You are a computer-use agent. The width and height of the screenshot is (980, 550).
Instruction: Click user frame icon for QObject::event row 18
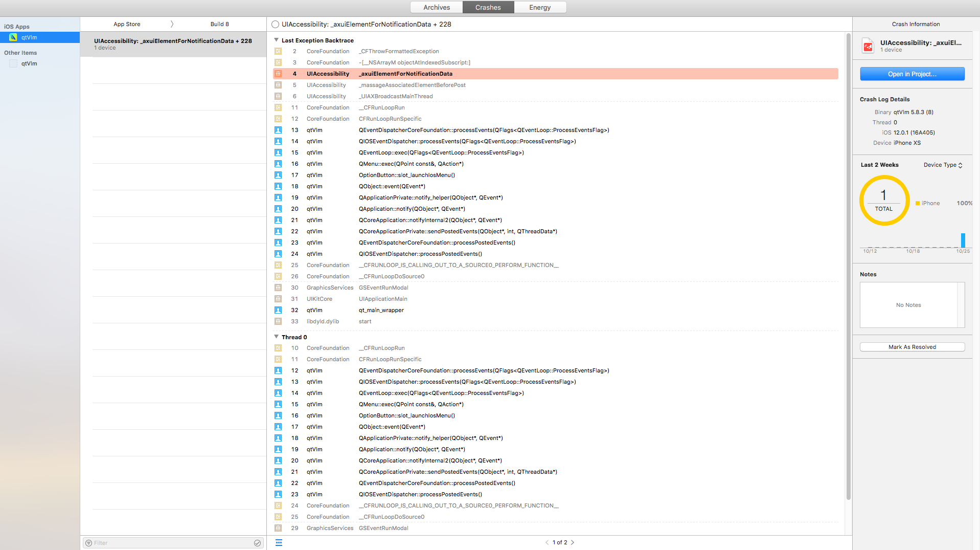pos(278,186)
